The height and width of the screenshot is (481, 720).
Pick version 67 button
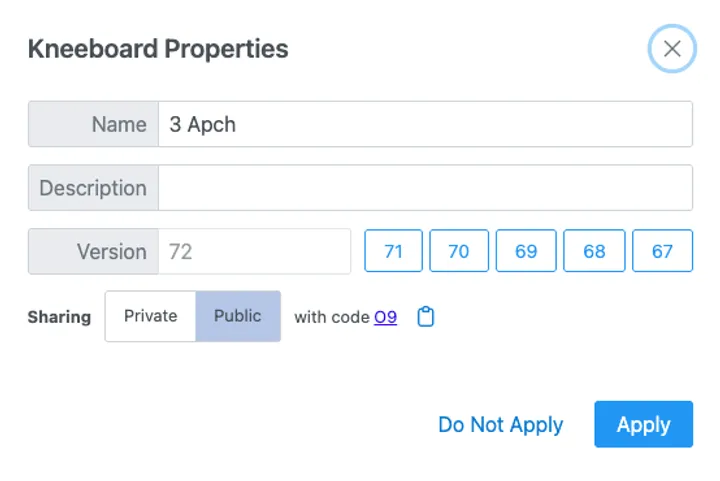(662, 251)
